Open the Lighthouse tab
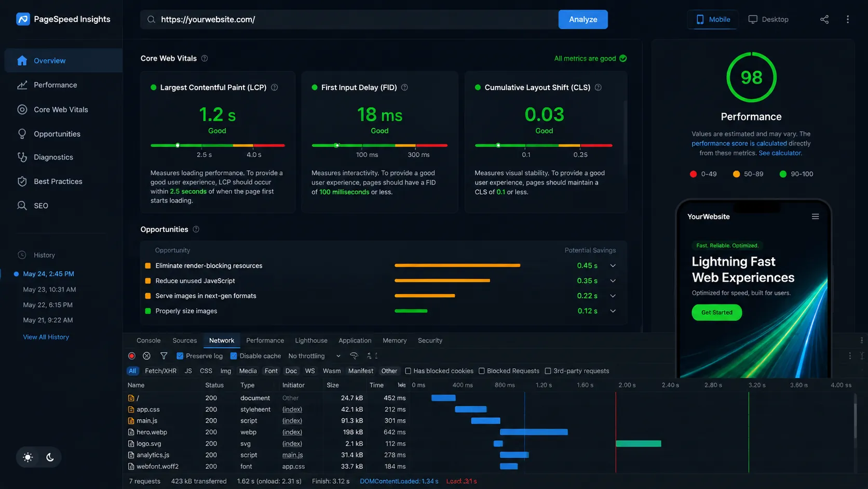This screenshot has width=868, height=489. 311,340
